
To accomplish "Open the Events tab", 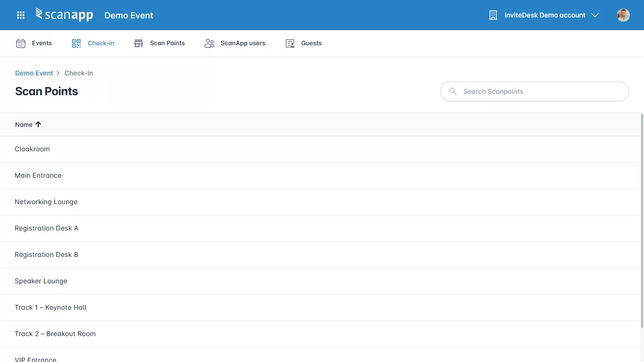I will click(x=34, y=43).
